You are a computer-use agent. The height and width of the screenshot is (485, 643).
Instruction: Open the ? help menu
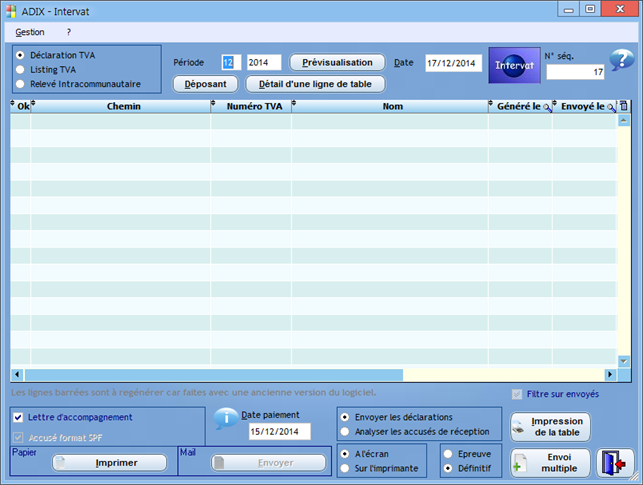tap(69, 32)
